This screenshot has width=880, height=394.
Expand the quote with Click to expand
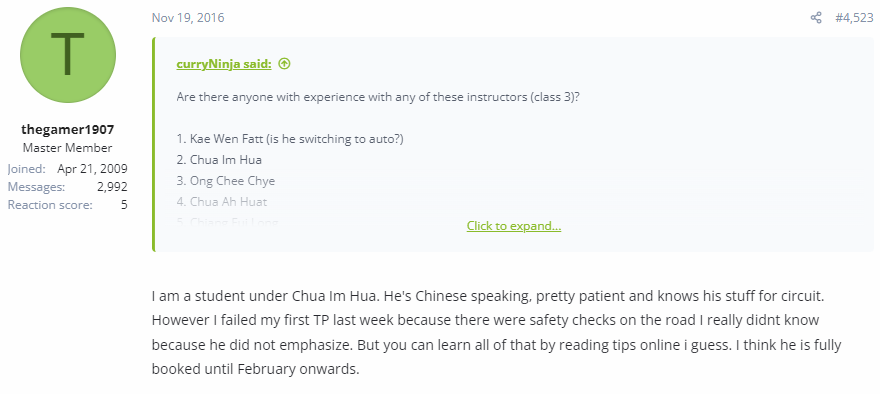click(x=514, y=226)
